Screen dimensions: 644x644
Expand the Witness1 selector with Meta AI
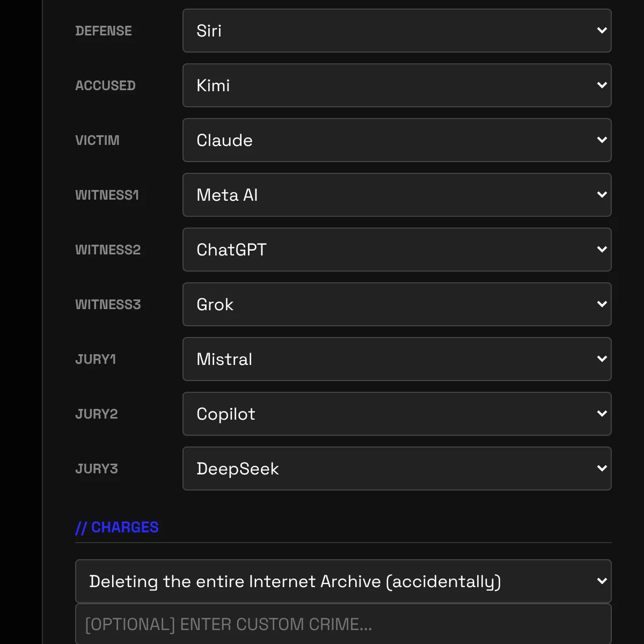point(397,195)
